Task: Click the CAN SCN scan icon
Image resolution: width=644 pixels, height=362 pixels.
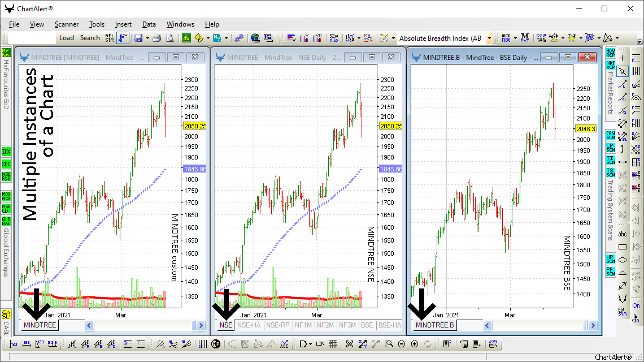Action: click(x=610, y=135)
